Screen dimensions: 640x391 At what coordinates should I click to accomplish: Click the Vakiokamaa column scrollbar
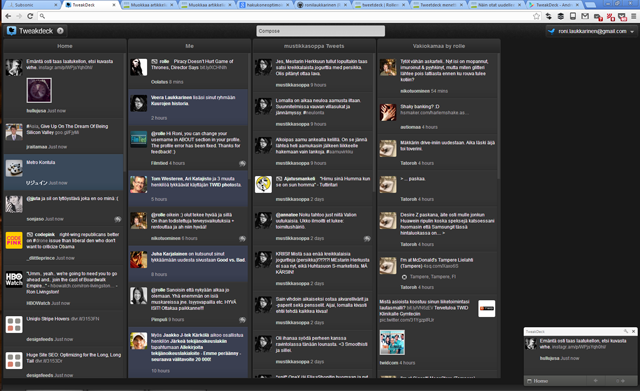(498, 116)
